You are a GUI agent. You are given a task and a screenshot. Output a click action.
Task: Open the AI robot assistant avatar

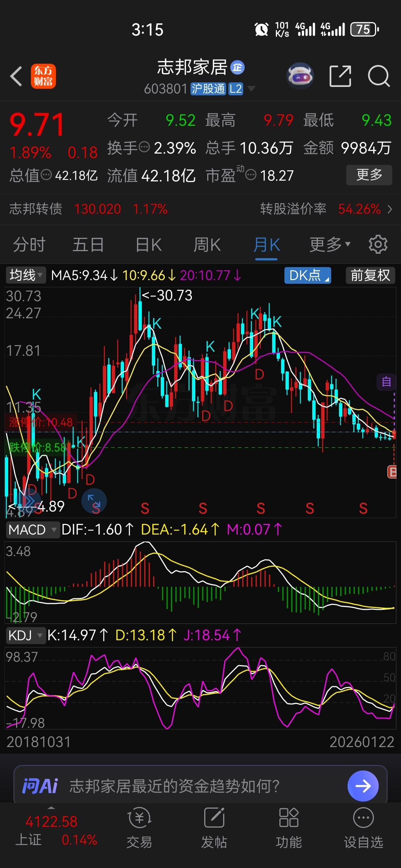point(300,76)
